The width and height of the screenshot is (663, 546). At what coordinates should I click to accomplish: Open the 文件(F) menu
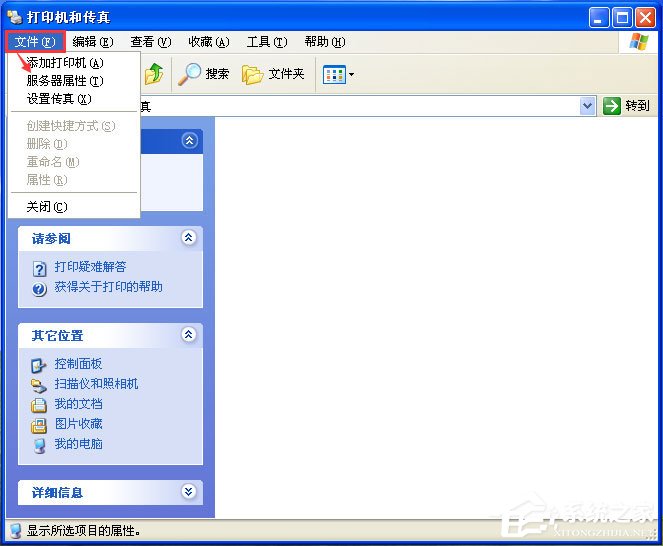coord(35,41)
